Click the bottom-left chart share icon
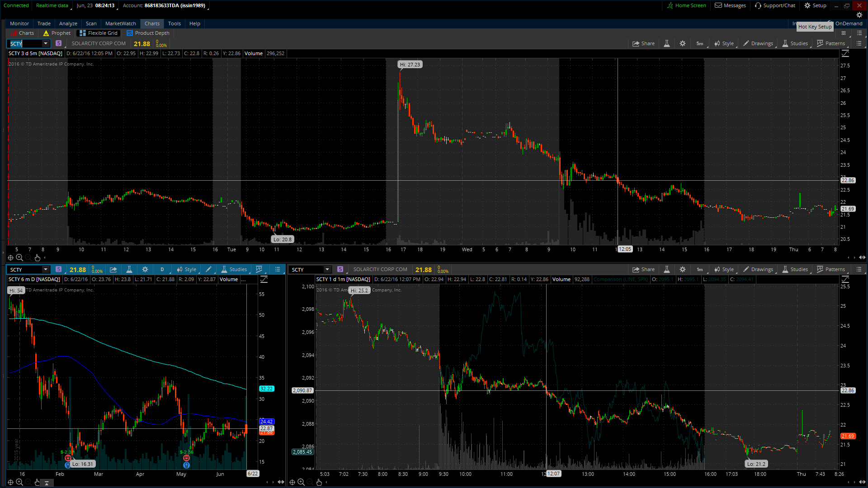The image size is (868, 488). pos(113,270)
